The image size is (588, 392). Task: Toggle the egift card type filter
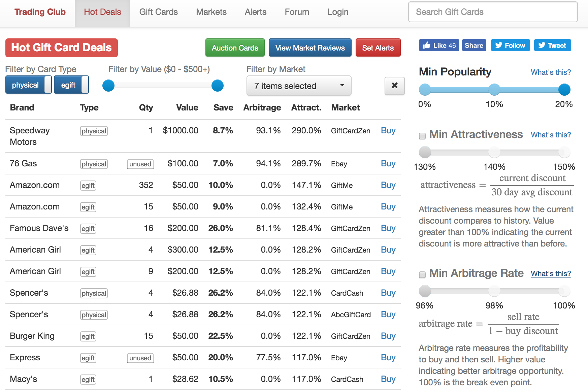click(71, 85)
